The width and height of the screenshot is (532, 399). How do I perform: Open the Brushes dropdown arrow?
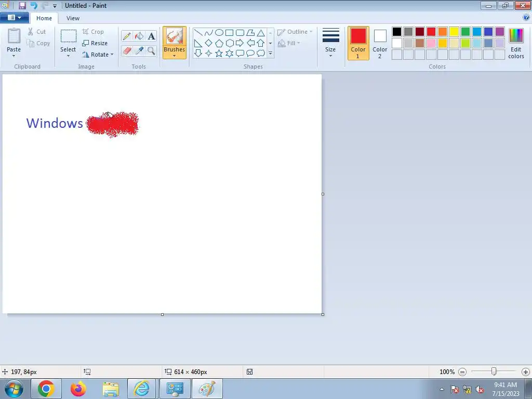click(x=174, y=56)
